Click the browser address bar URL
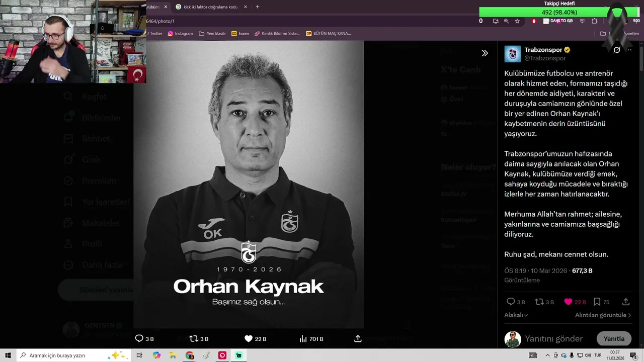The image size is (644, 362). pos(160,21)
